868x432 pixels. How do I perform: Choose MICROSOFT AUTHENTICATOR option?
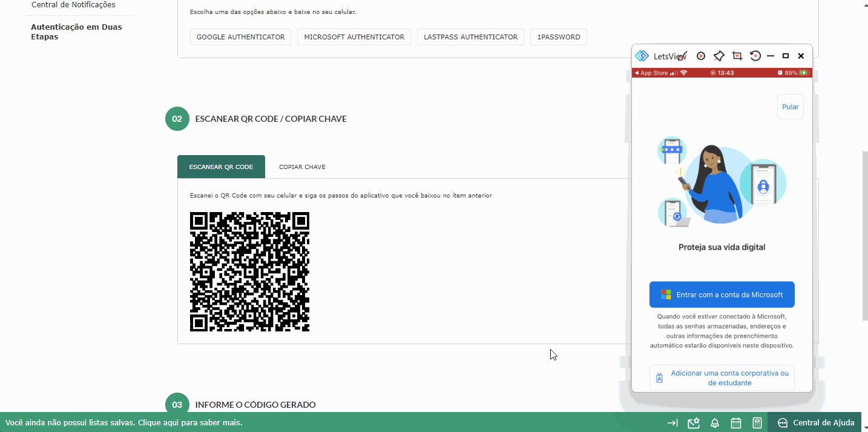click(354, 37)
